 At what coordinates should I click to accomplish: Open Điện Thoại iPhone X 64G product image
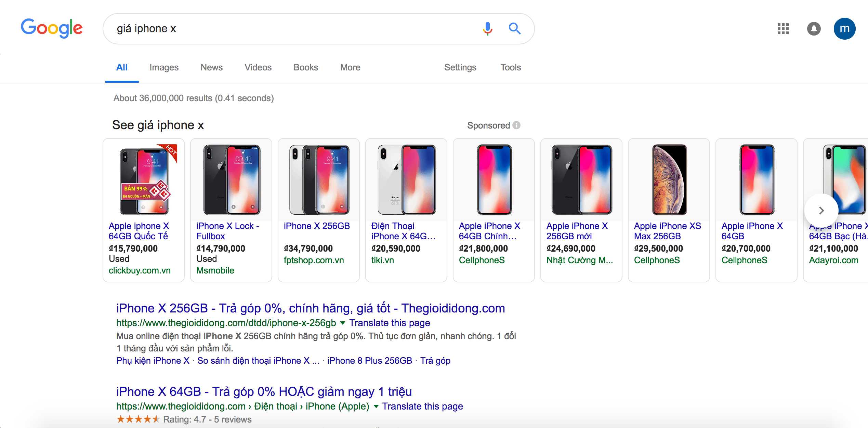point(407,180)
